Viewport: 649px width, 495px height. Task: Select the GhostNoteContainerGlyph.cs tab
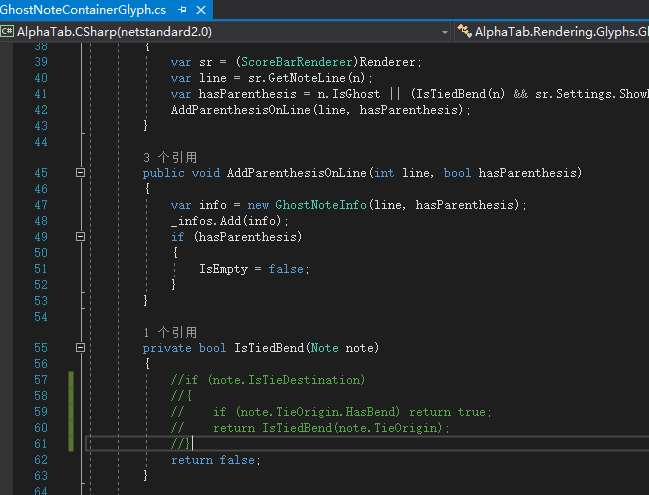coord(83,10)
